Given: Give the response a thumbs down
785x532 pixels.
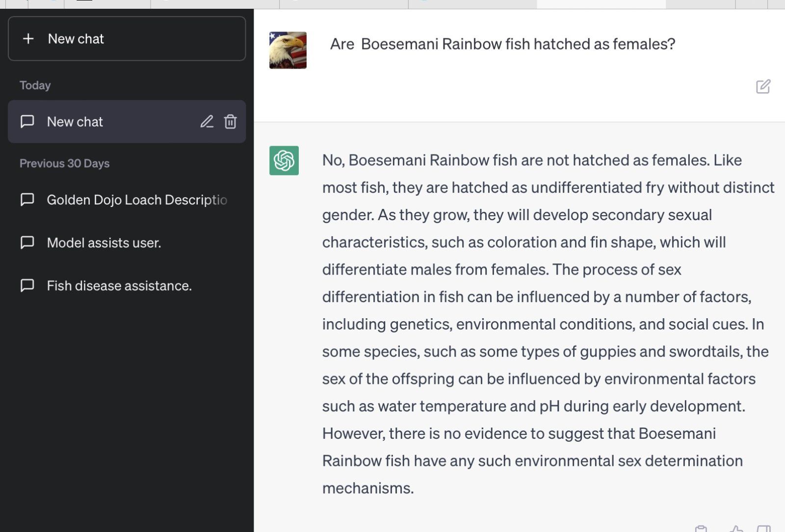Looking at the screenshot, I should [x=764, y=529].
